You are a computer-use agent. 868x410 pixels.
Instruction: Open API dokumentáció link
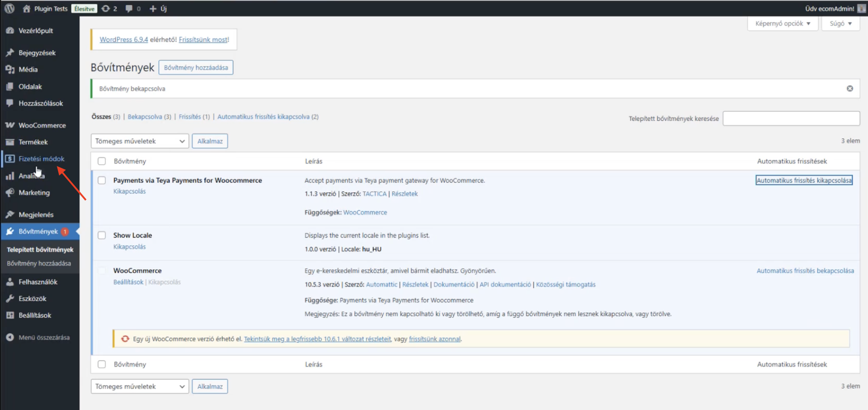click(505, 285)
